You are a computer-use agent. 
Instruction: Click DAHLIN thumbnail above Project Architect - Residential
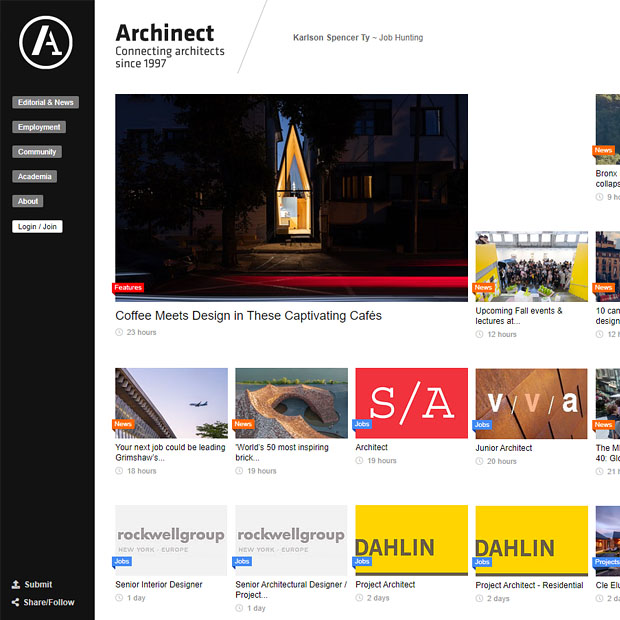pos(531,541)
